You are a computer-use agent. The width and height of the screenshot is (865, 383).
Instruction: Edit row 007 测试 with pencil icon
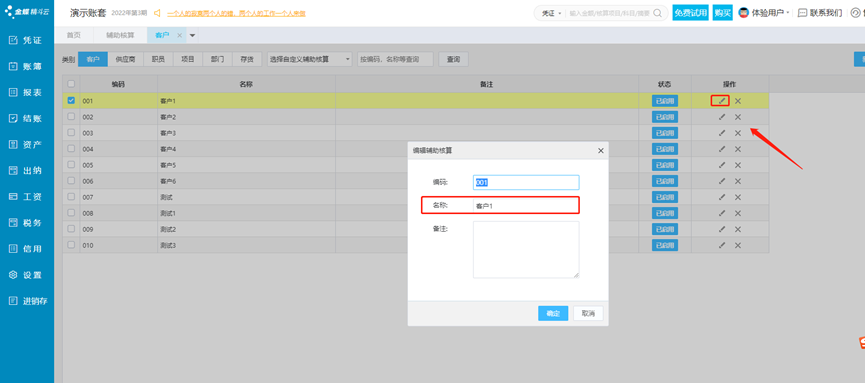click(x=722, y=197)
